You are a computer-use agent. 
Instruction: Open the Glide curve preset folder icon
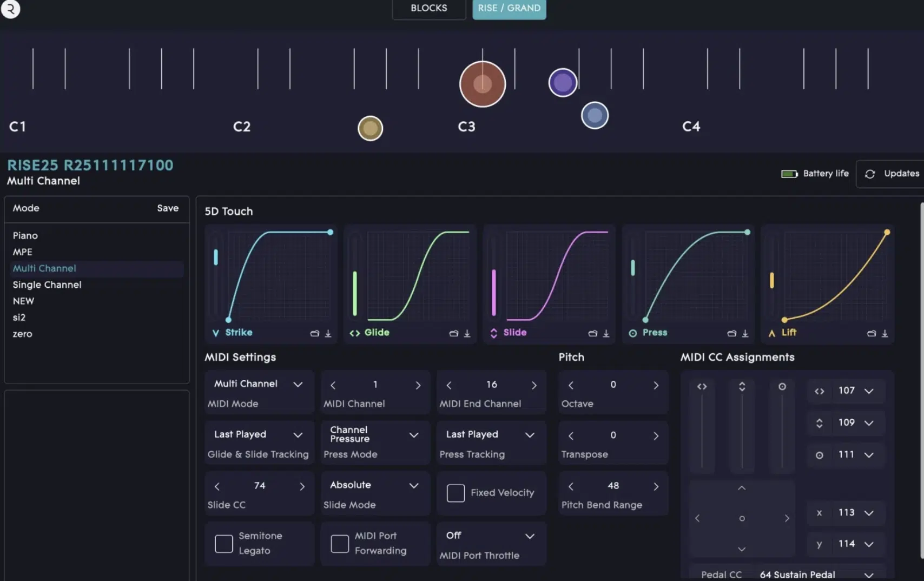click(x=454, y=333)
